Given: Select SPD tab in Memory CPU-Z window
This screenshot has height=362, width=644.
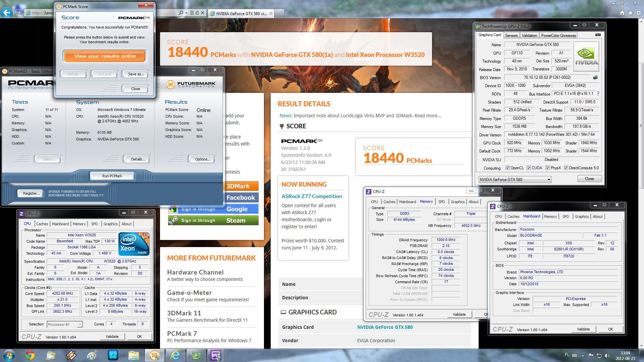Looking at the screenshot, I should 441,202.
